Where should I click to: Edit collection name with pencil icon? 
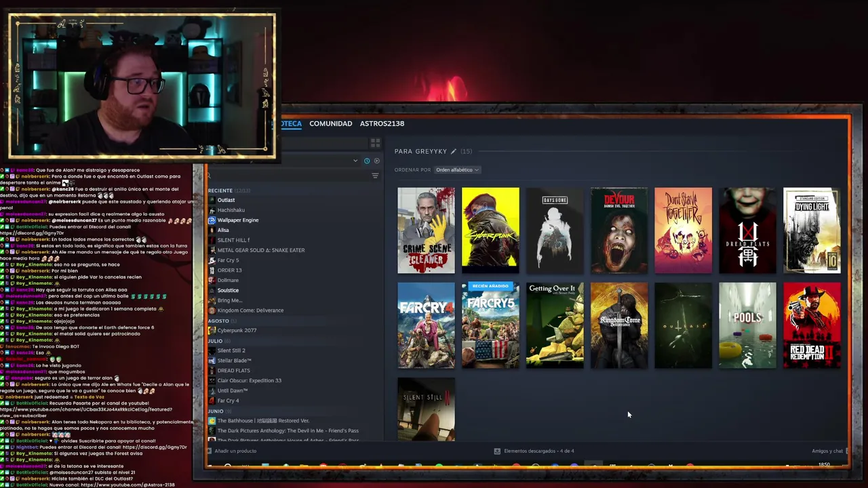454,151
